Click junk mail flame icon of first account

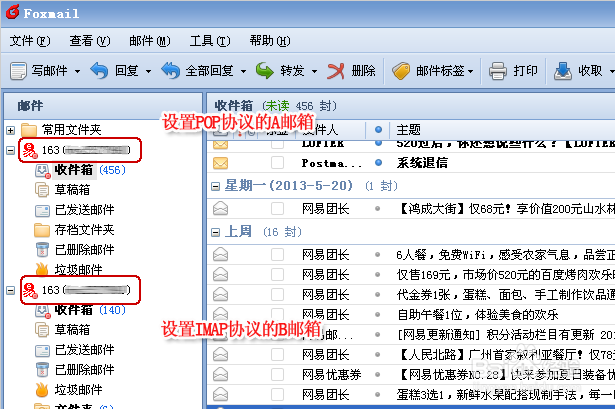(x=42, y=269)
